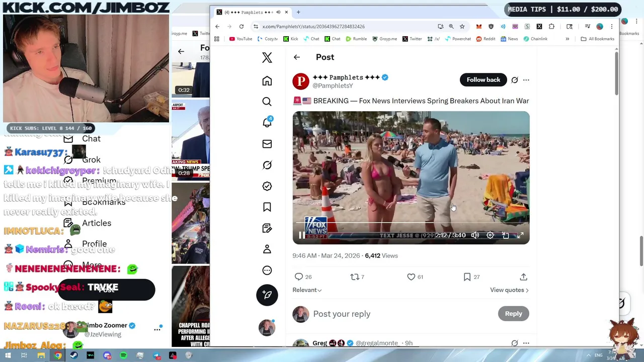Seek on the video progress bar

pos(411,222)
